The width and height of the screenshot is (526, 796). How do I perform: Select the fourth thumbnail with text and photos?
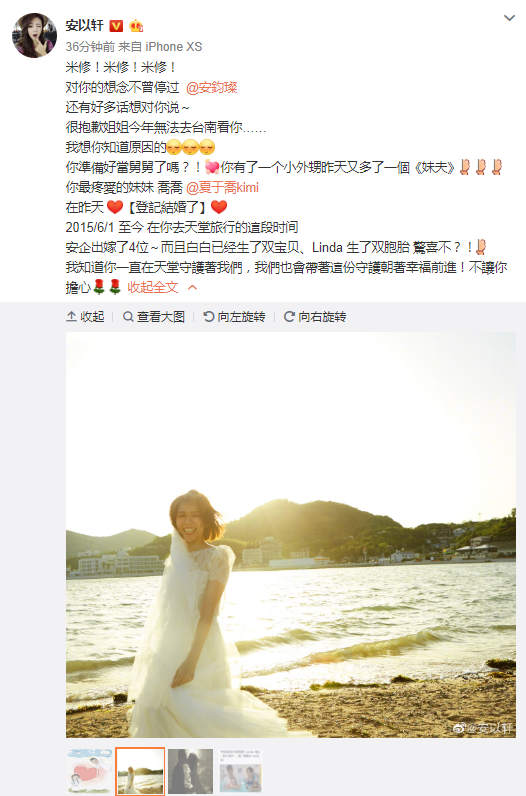[241, 771]
